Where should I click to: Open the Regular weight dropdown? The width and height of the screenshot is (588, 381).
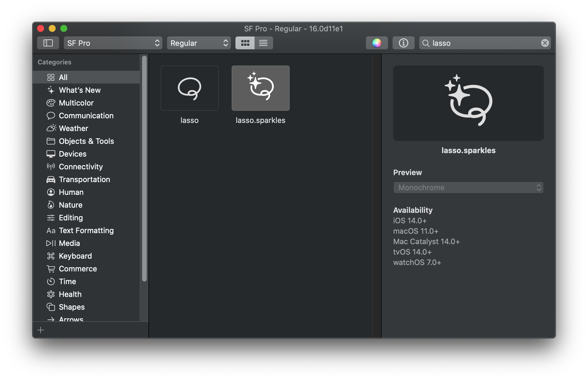click(199, 43)
